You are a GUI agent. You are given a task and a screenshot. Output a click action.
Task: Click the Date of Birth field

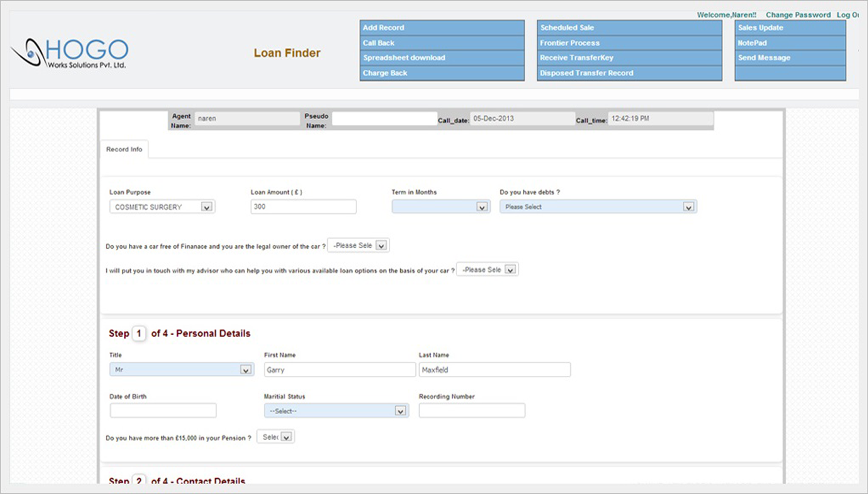click(163, 411)
